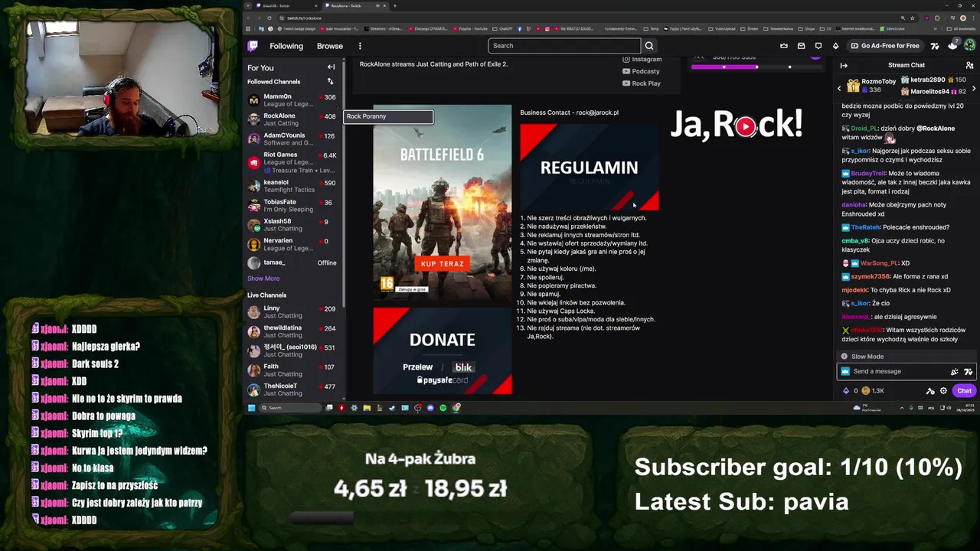980x551 pixels.
Task: Click the Chrome icon in taskbar
Action: 456,408
